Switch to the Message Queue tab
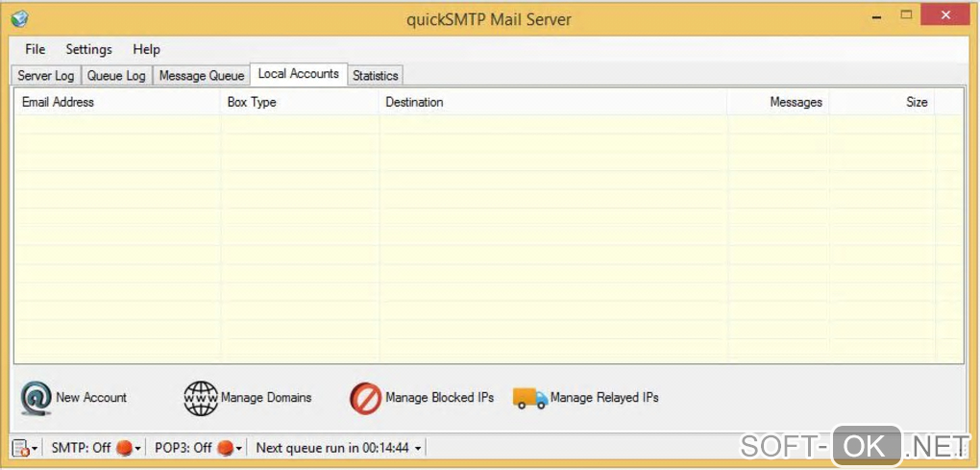Screen dimensions: 980x470 point(202,75)
